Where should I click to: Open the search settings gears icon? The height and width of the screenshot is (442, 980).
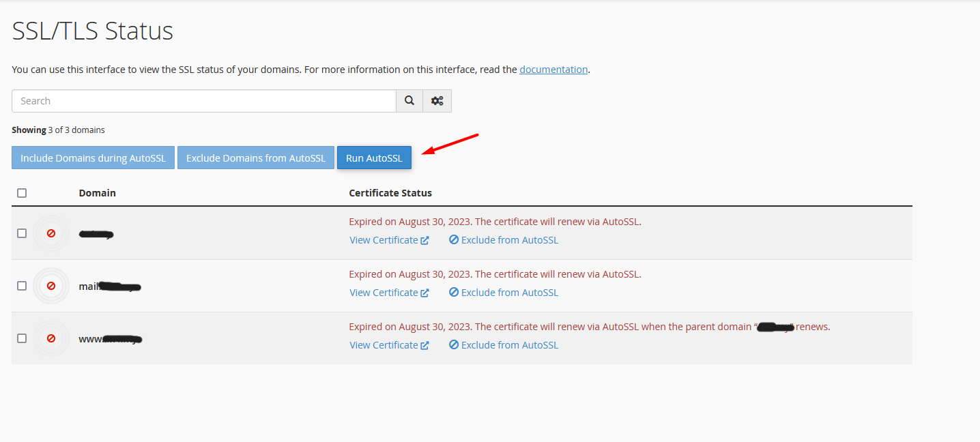click(x=437, y=101)
